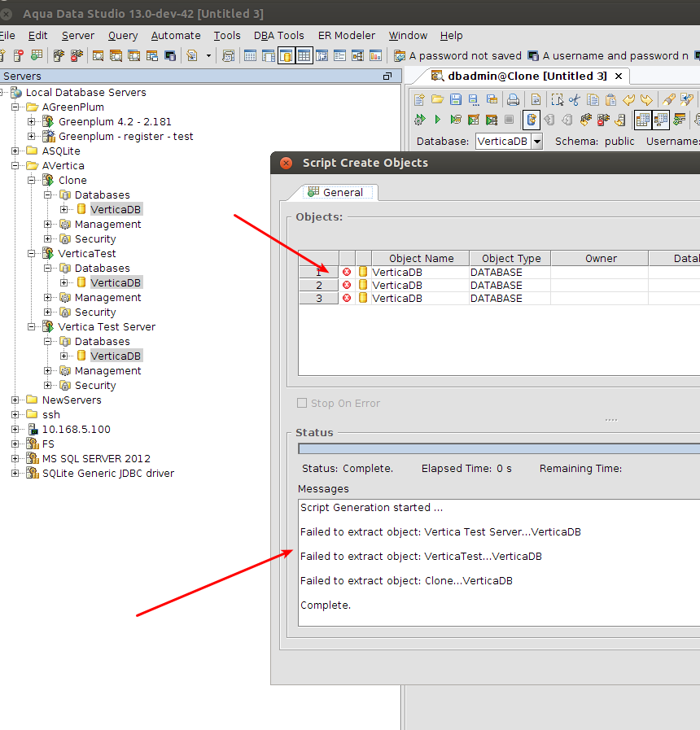
Task: Expand the NewServers folder
Action: 15,400
